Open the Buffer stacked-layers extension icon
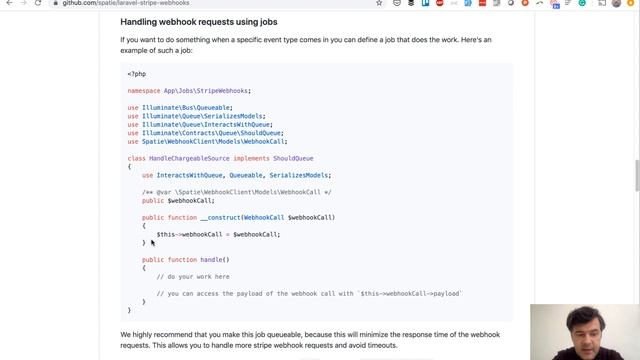Viewport: 640px width, 360px height. (411, 3)
